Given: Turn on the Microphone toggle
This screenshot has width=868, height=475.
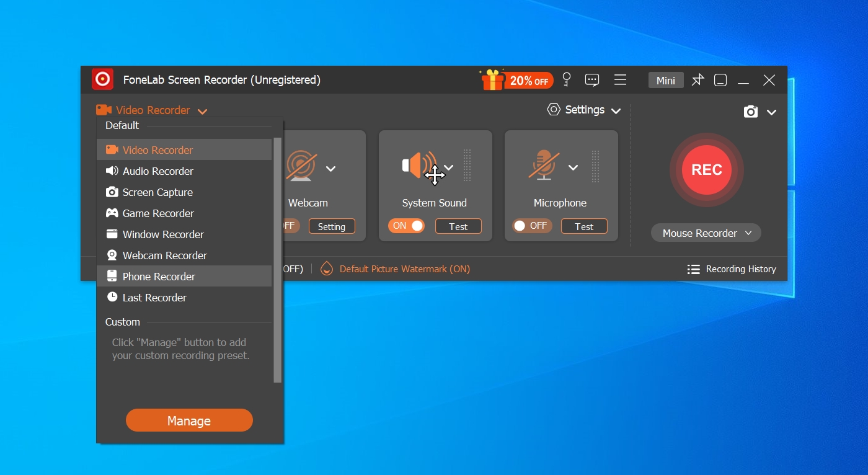Looking at the screenshot, I should coord(531,226).
